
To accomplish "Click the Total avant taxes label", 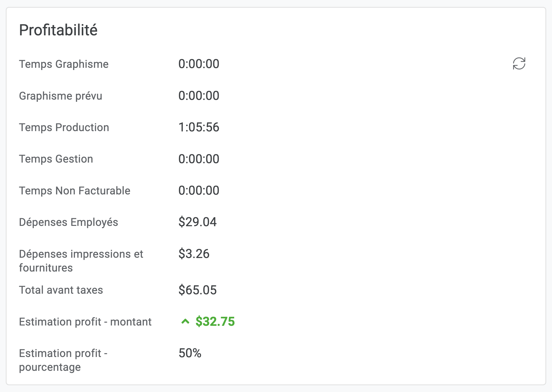I will coord(61,290).
